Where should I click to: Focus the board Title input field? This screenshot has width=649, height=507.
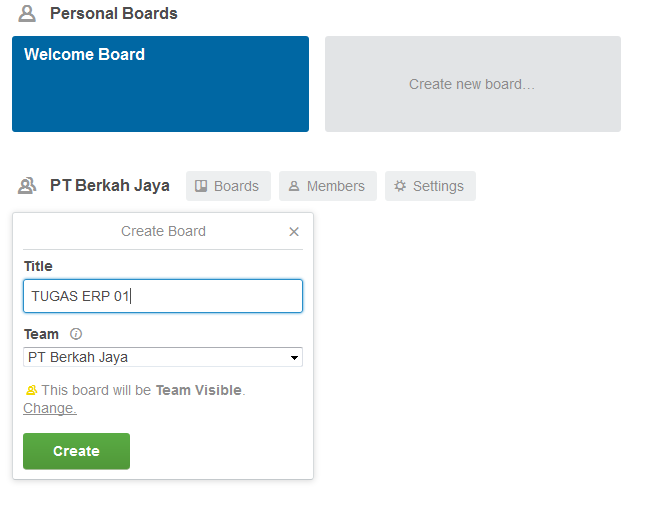pos(162,296)
